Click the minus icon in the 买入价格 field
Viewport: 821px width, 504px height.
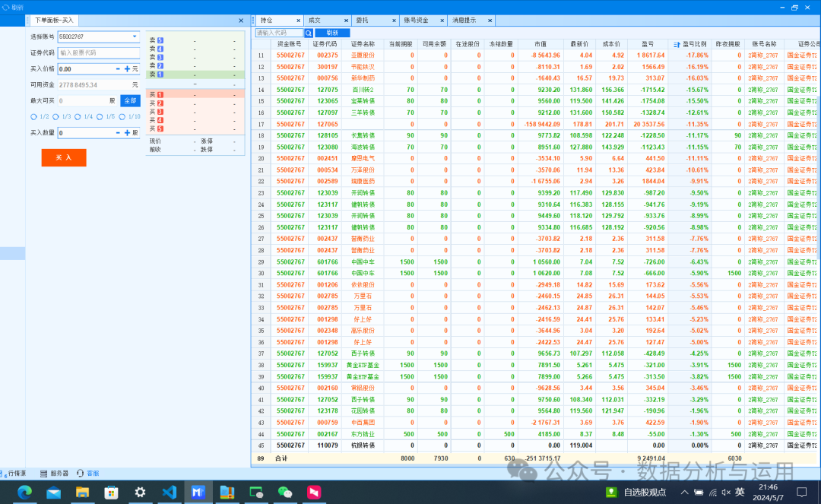118,68
